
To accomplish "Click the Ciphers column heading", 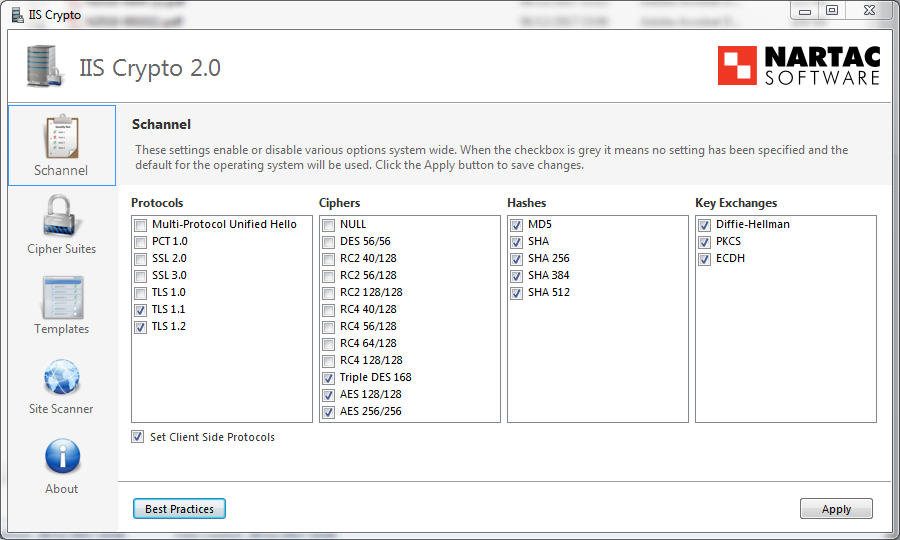I will 340,203.
